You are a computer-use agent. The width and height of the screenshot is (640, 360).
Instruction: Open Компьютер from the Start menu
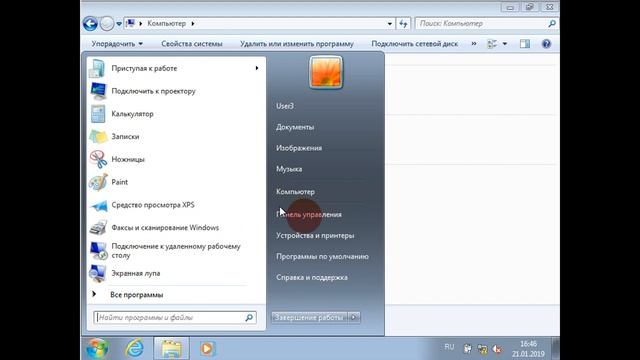(295, 192)
